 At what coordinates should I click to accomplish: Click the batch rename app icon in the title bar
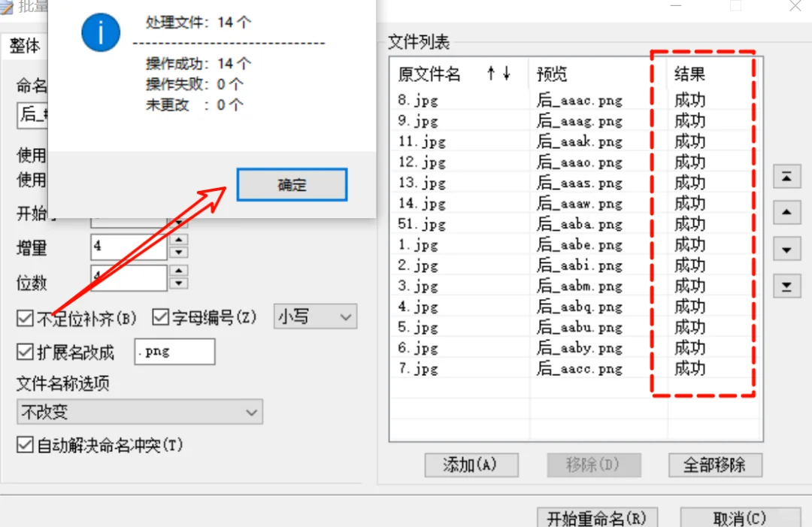point(8,6)
